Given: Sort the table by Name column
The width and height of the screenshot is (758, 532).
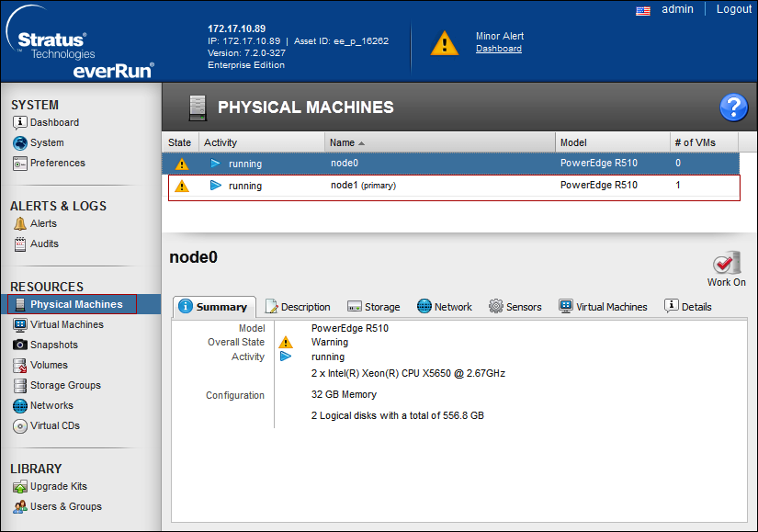Looking at the screenshot, I should [x=343, y=142].
